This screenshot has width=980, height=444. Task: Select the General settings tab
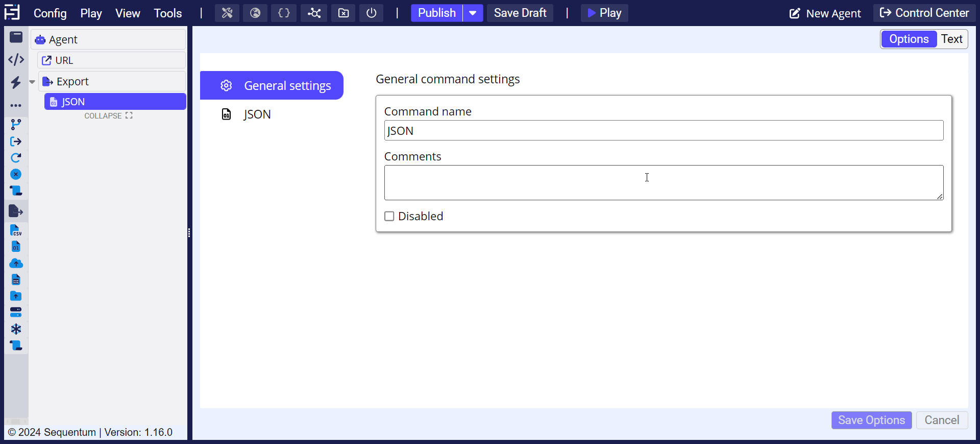(272, 85)
